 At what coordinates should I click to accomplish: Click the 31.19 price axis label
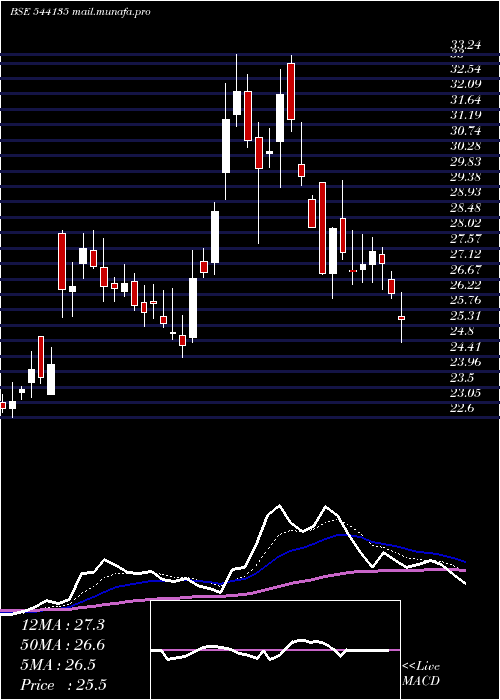(466, 116)
